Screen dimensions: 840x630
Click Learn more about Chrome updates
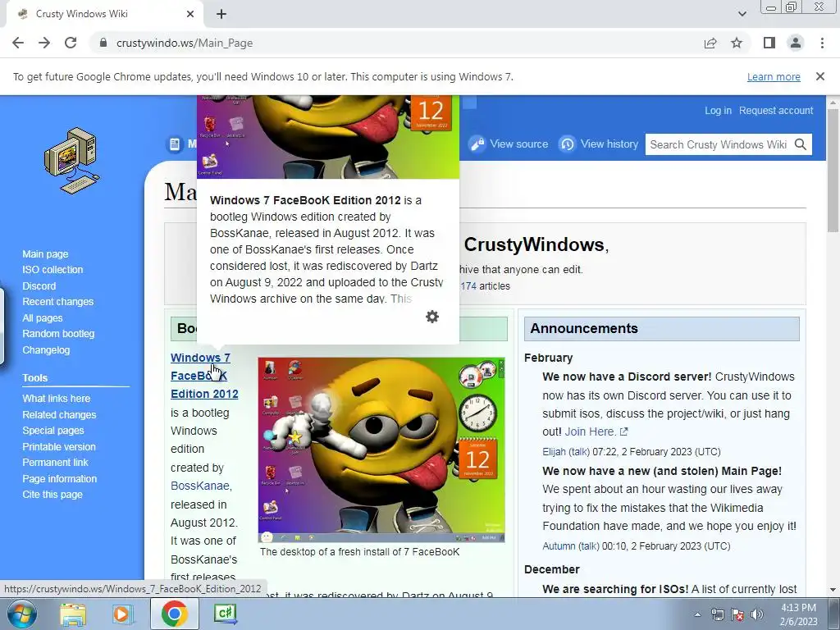point(774,76)
